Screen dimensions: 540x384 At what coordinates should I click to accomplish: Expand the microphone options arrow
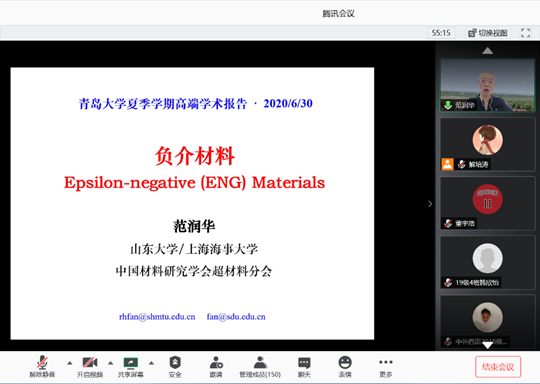[70, 363]
